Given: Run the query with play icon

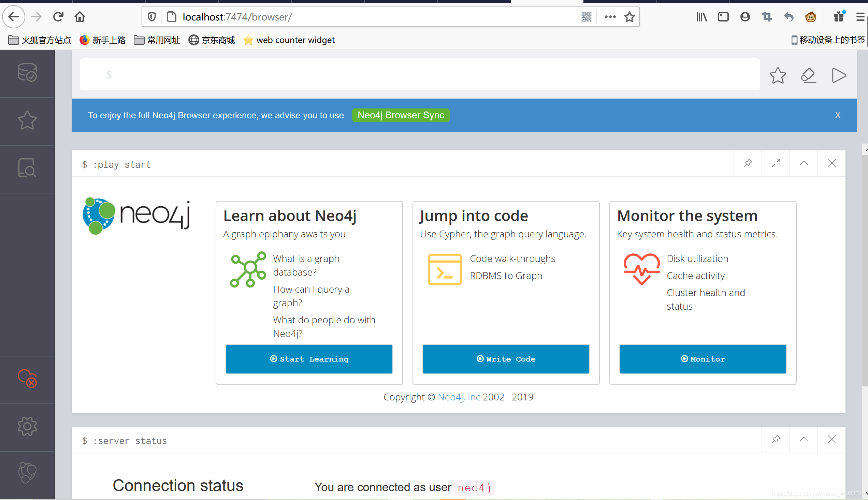Looking at the screenshot, I should [838, 75].
